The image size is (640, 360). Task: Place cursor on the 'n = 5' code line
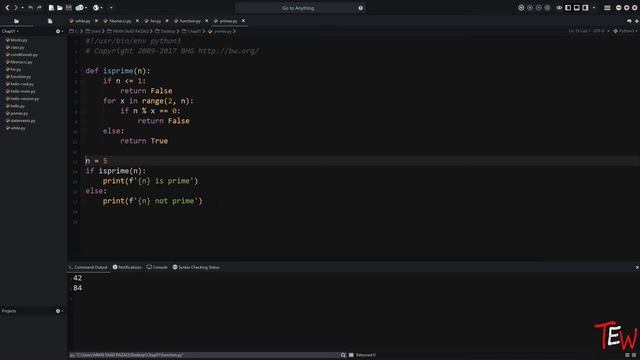click(x=96, y=161)
